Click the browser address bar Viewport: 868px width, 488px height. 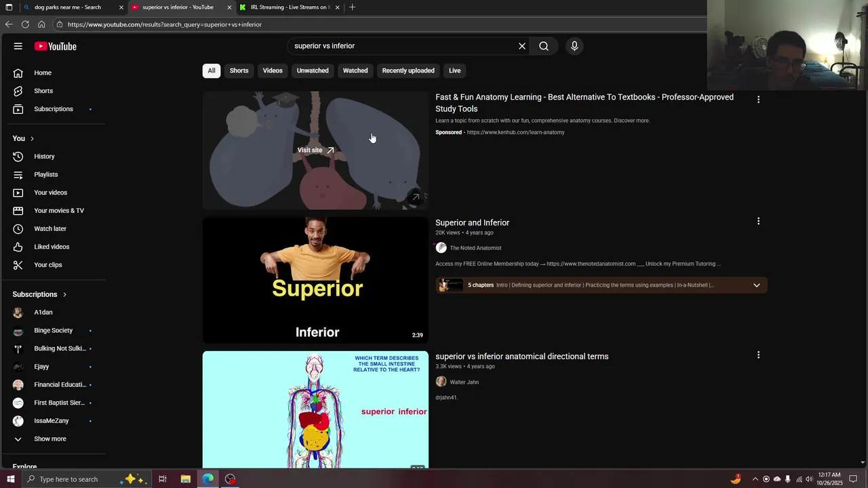tap(380, 24)
